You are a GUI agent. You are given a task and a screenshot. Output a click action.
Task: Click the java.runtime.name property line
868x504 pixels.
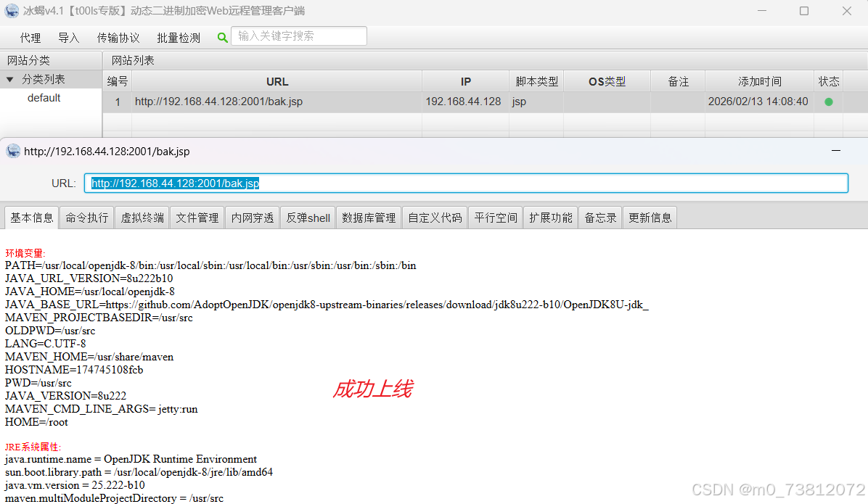click(131, 459)
